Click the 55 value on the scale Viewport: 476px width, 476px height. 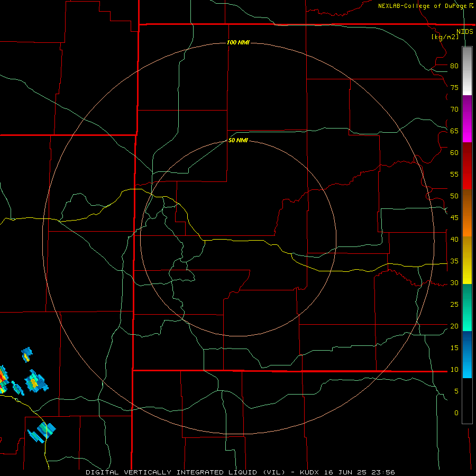click(x=454, y=175)
